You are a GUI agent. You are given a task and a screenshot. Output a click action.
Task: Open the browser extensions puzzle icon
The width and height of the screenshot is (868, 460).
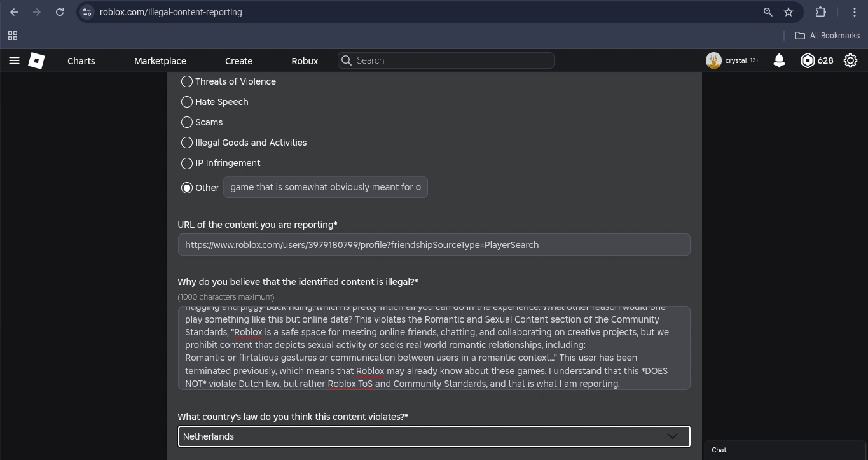(x=820, y=12)
